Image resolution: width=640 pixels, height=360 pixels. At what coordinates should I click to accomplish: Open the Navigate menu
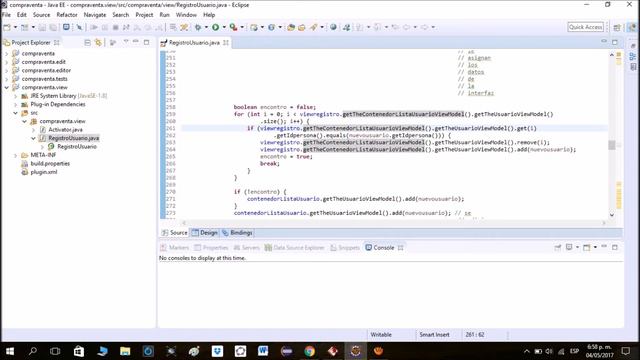point(95,15)
